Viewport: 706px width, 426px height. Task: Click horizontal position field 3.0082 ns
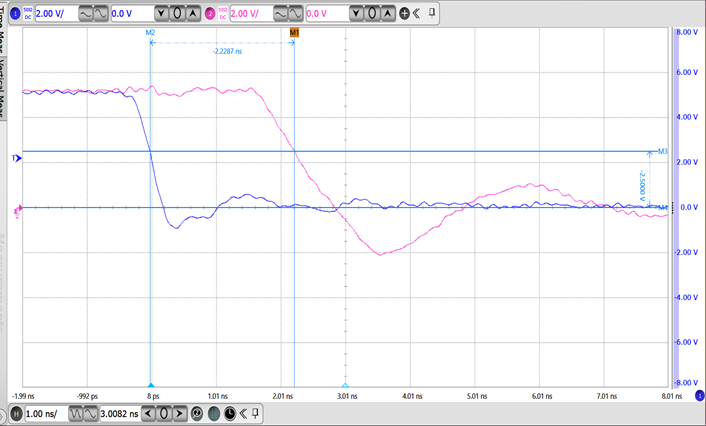pos(120,413)
